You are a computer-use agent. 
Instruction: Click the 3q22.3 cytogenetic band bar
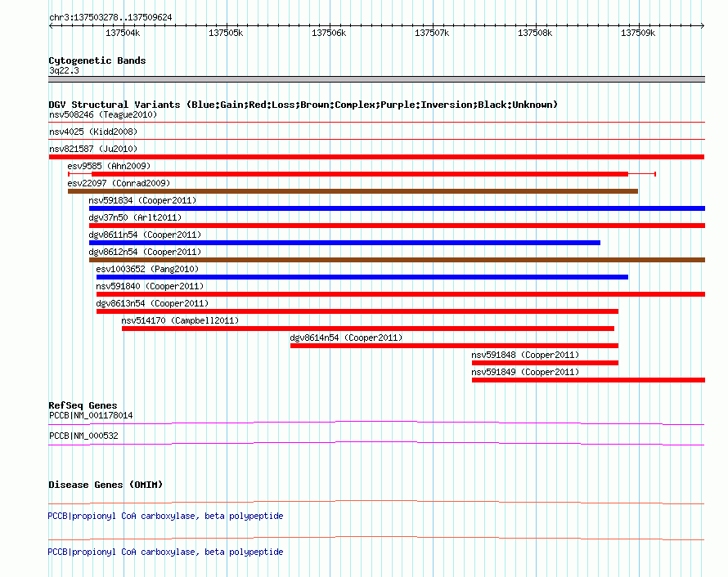376,80
